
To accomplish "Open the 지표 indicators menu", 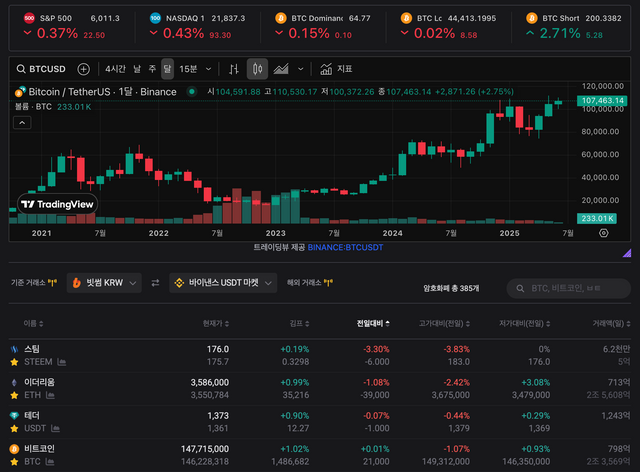I will 336,69.
